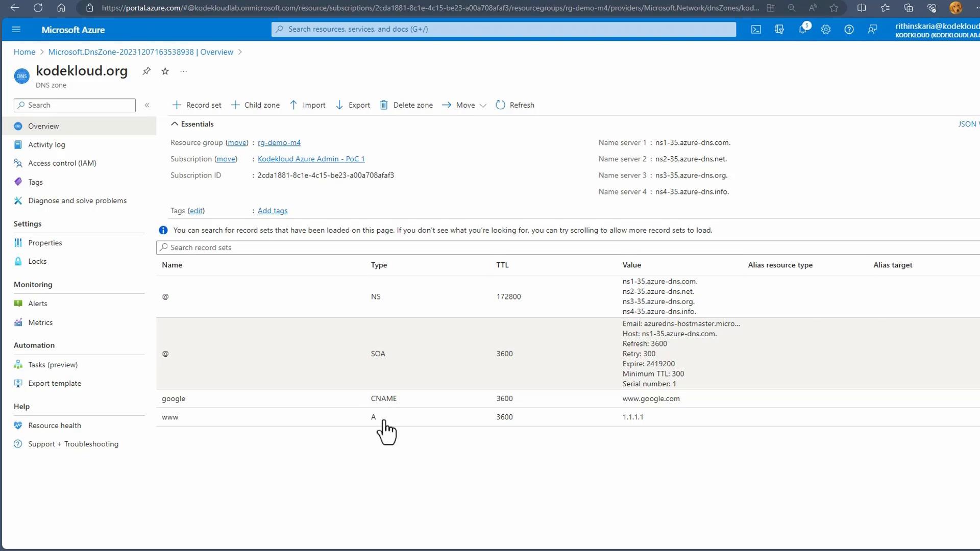View site information lock icon
Viewport: 980px width, 551px height.
tap(90, 8)
